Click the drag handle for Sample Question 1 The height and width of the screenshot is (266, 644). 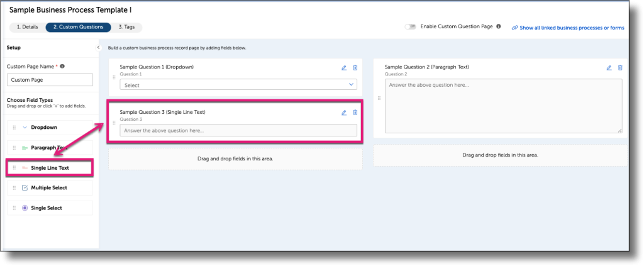(x=114, y=77)
